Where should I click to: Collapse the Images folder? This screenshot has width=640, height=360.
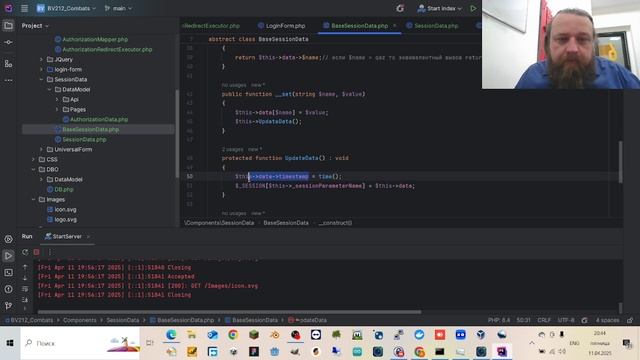click(x=33, y=200)
